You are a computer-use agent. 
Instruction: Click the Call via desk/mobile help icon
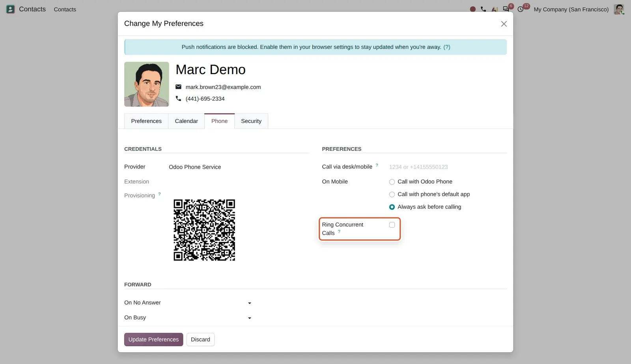(x=377, y=165)
